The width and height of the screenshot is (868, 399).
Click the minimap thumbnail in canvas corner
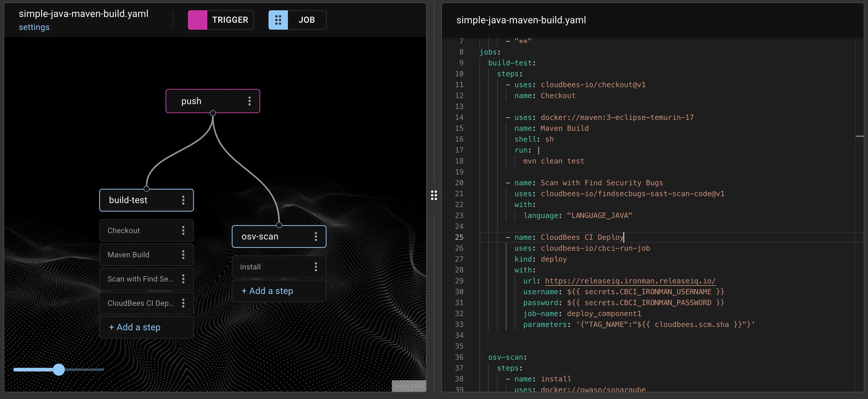point(409,386)
